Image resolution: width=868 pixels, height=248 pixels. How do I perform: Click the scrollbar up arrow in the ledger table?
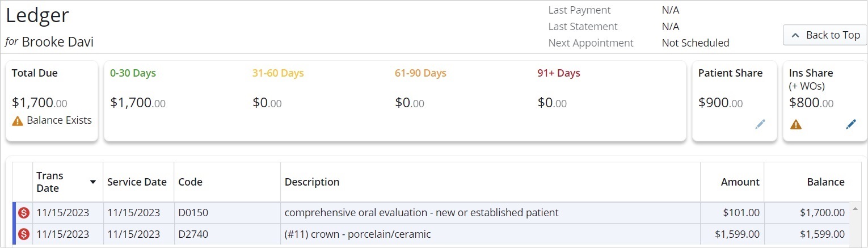click(856, 209)
